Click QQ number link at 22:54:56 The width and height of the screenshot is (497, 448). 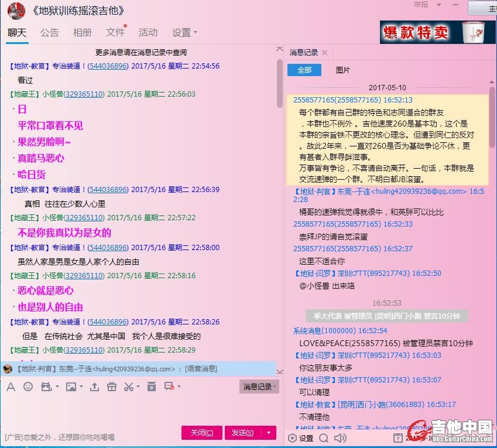point(108,66)
